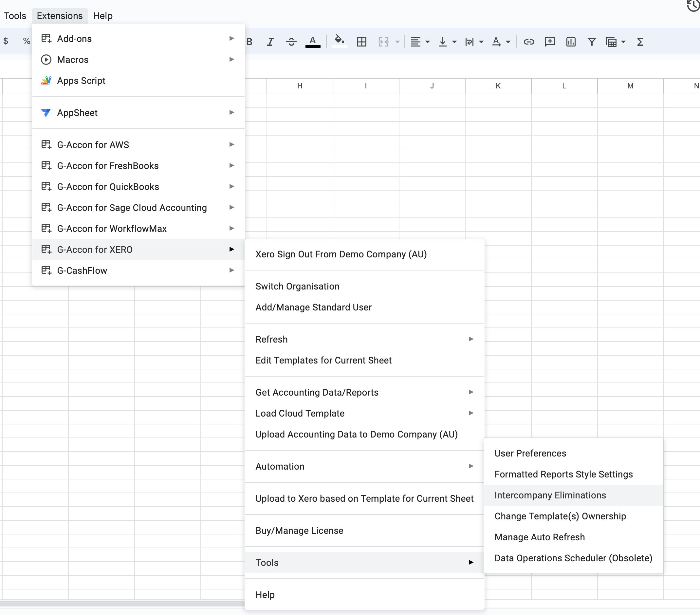
Task: Expand G-Accon for AWS
Action: point(138,145)
